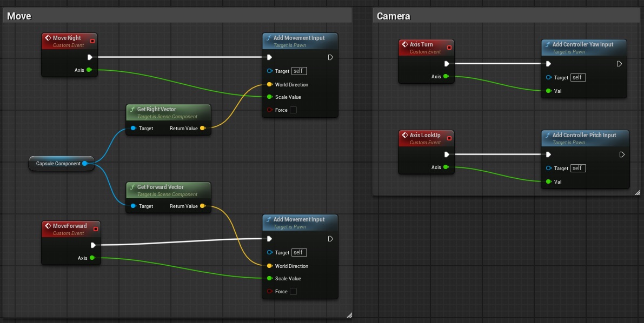
Task: Select the Axis Turn custom event title
Action: tap(421, 44)
